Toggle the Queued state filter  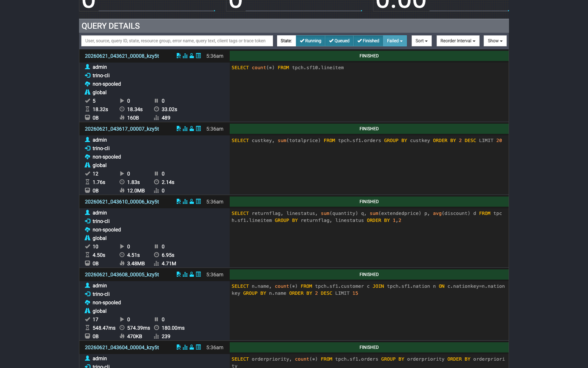[x=339, y=41]
